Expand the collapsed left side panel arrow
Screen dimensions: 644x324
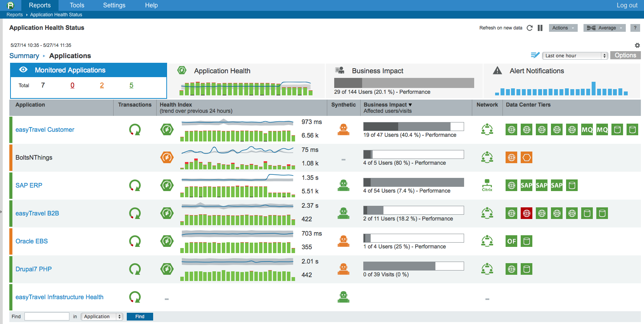[x=1, y=212]
